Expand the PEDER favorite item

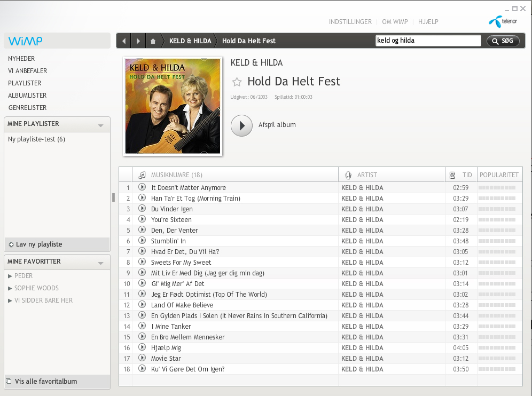tap(10, 276)
